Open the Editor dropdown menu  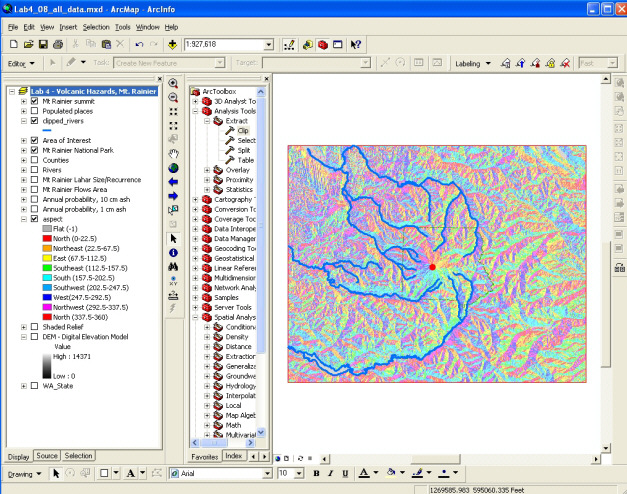[21, 64]
